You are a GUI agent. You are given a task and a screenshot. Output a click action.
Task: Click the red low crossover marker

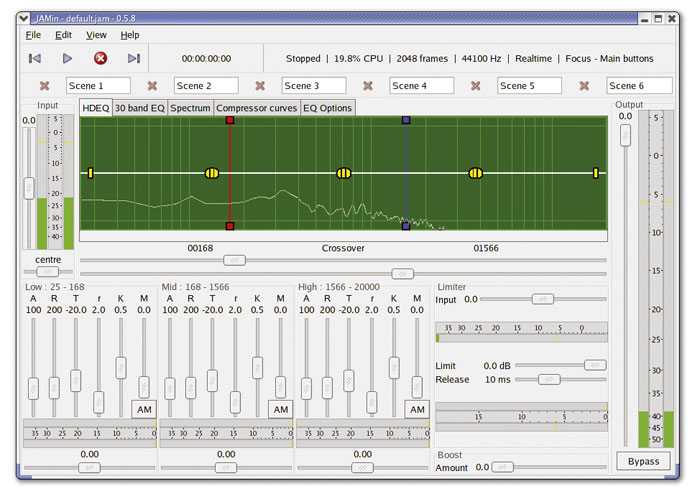(x=230, y=120)
